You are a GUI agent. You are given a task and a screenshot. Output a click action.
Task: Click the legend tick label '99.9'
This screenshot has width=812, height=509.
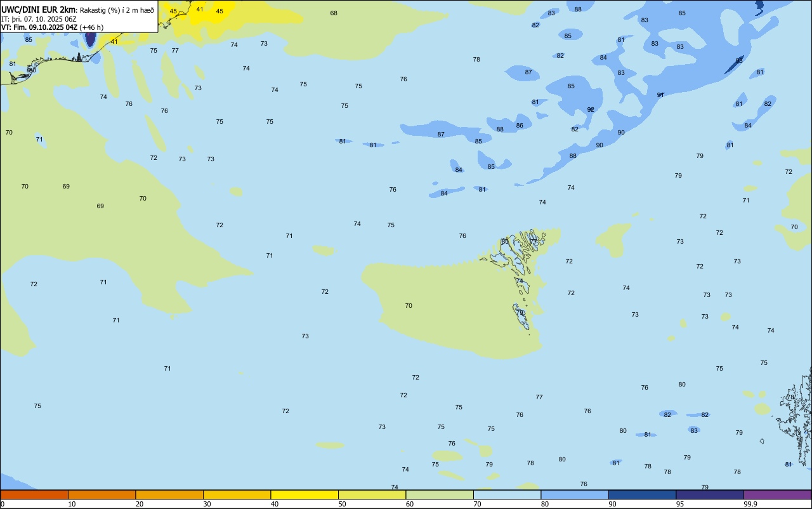pyautogui.click(x=750, y=504)
